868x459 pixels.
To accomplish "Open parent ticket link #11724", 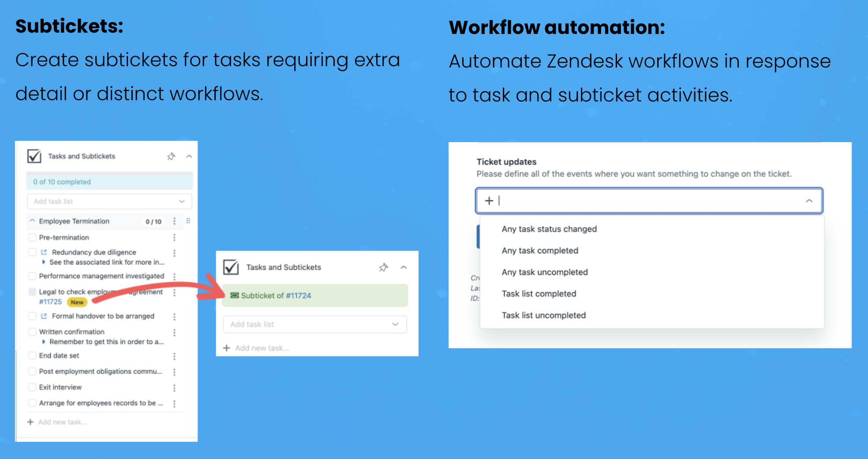I will pyautogui.click(x=299, y=295).
